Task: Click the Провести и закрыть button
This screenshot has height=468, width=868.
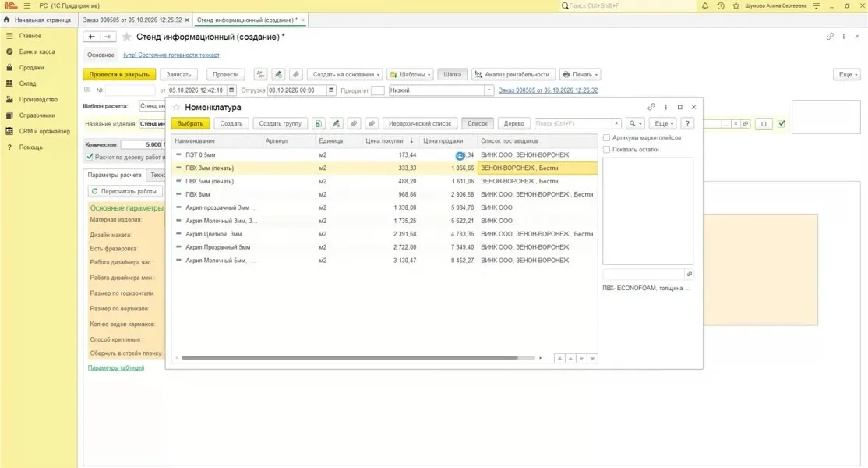Action: coord(119,74)
